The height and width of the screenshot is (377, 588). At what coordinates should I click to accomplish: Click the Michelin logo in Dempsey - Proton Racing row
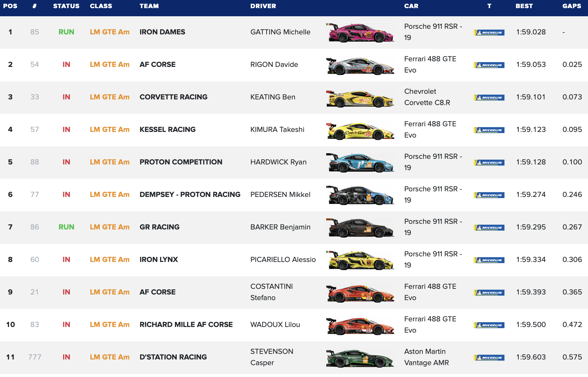(x=489, y=195)
